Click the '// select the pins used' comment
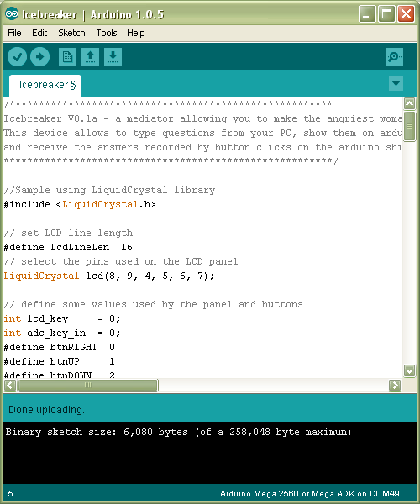Screen dimensions: 420x504 (x=121, y=261)
